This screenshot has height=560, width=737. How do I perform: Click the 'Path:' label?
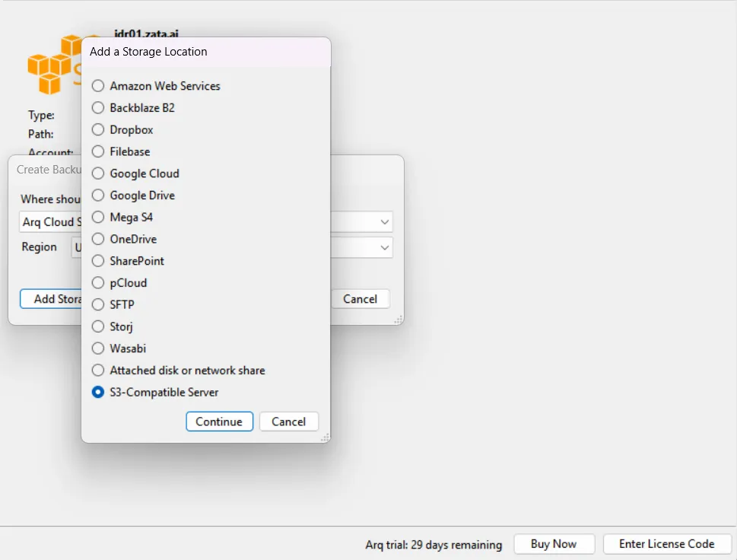pyautogui.click(x=41, y=134)
